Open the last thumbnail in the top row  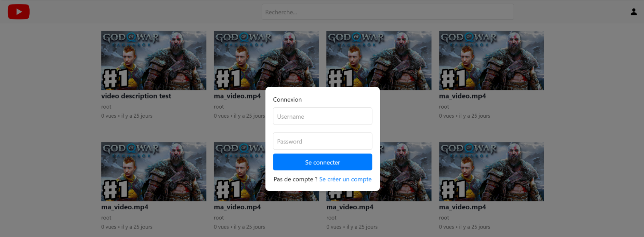pos(491,61)
